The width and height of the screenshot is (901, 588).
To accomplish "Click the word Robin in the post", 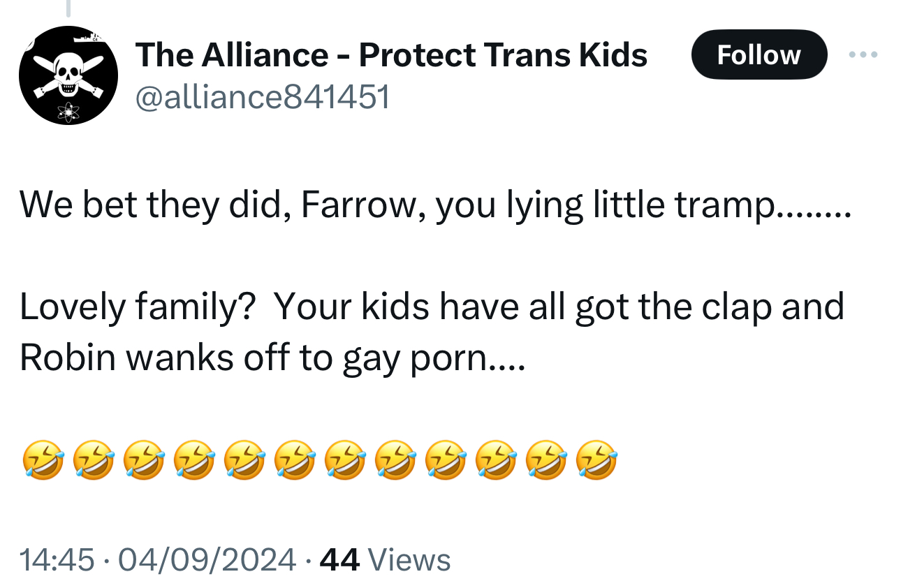I will [67, 357].
